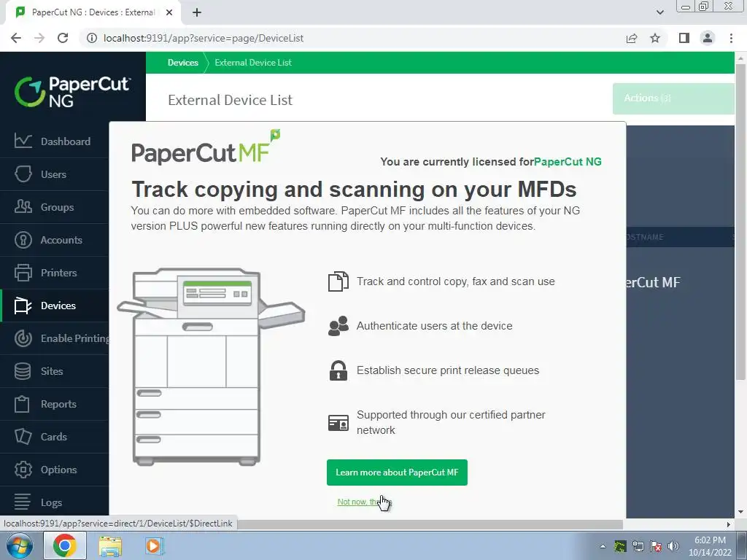Click 'Establish secure print release queues' text
This screenshot has height=560, width=747.
[x=448, y=370]
